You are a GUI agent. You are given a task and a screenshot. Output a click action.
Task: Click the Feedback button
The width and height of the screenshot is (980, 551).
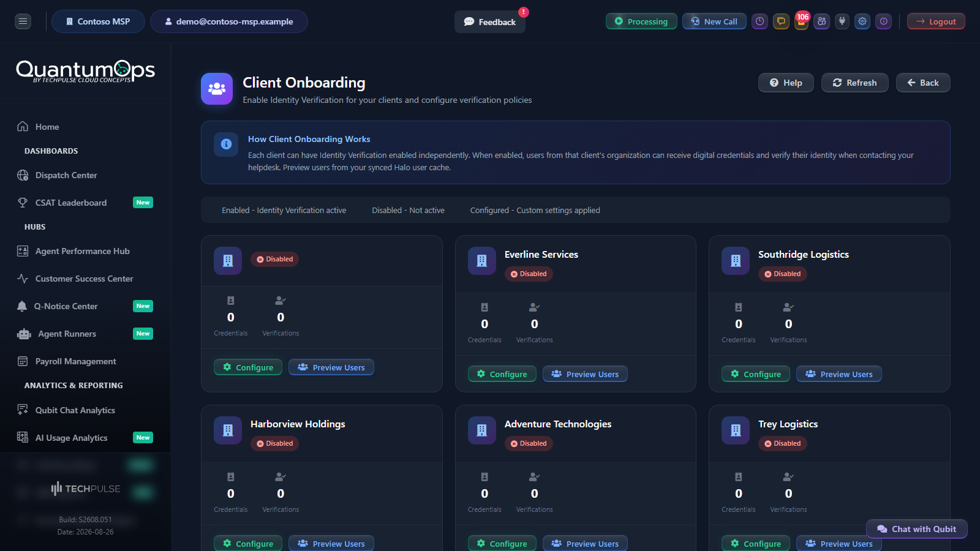pyautogui.click(x=490, y=22)
